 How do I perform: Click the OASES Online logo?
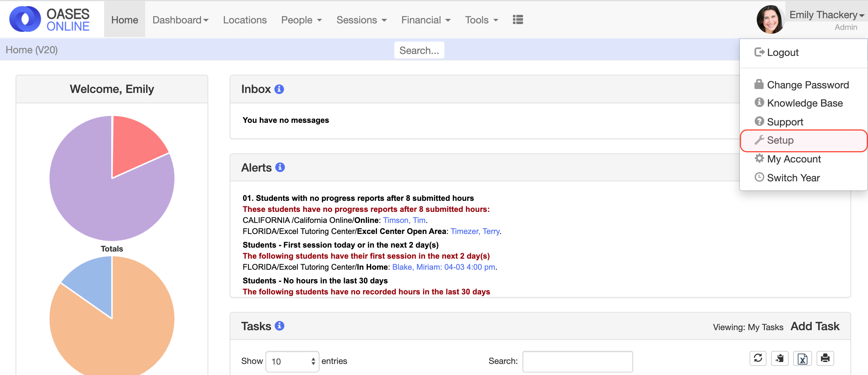pos(50,19)
